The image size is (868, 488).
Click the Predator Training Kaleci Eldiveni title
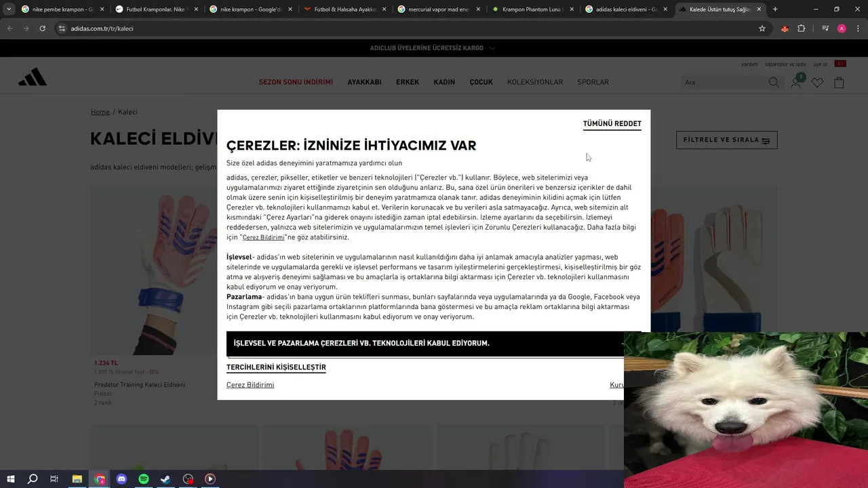click(140, 385)
